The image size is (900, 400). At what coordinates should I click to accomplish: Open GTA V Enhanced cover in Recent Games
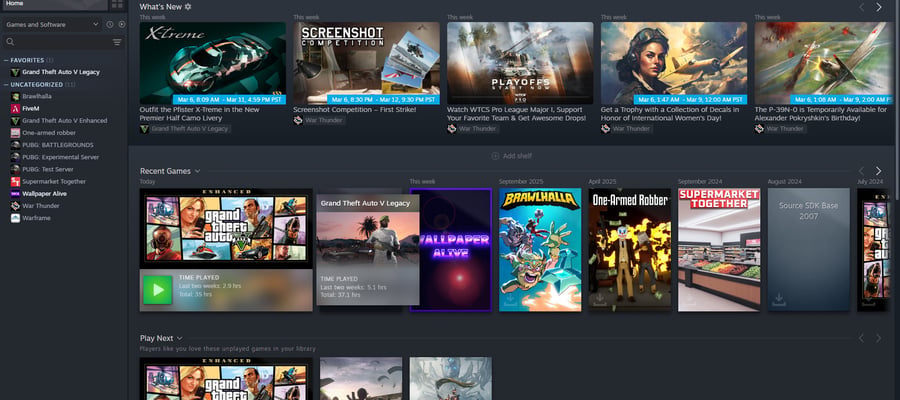coord(226,228)
